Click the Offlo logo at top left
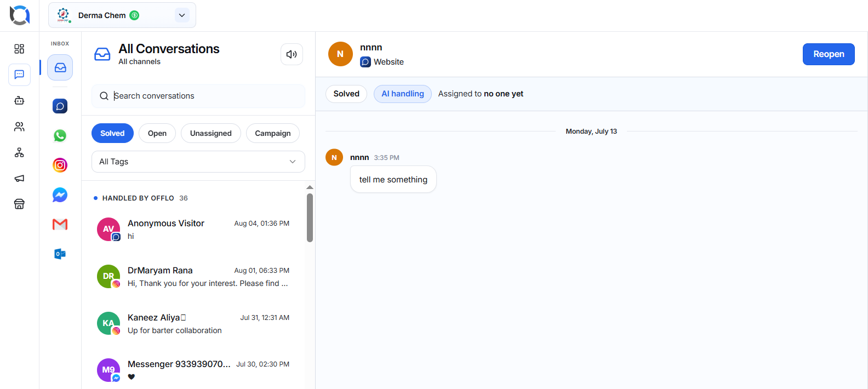Image resolution: width=868 pixels, height=389 pixels. [20, 15]
